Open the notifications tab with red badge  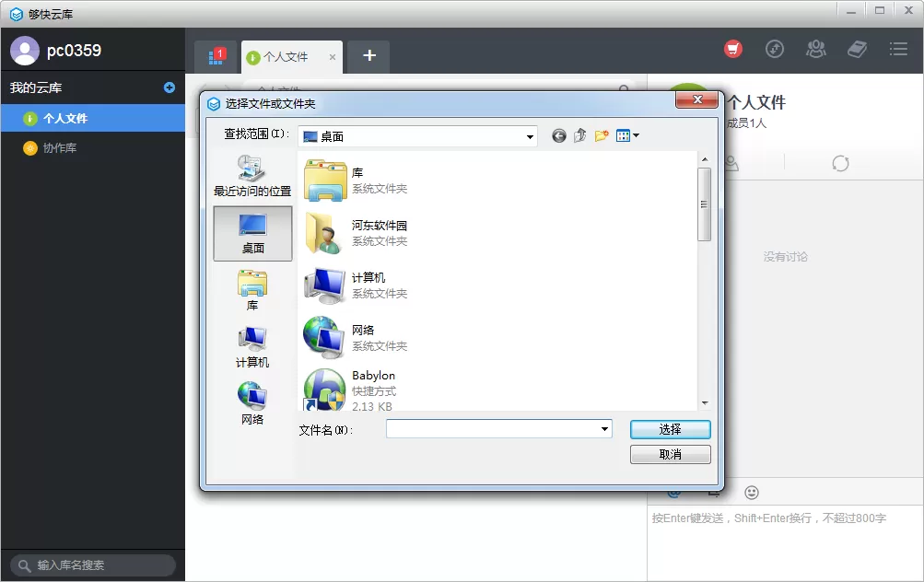pos(216,56)
